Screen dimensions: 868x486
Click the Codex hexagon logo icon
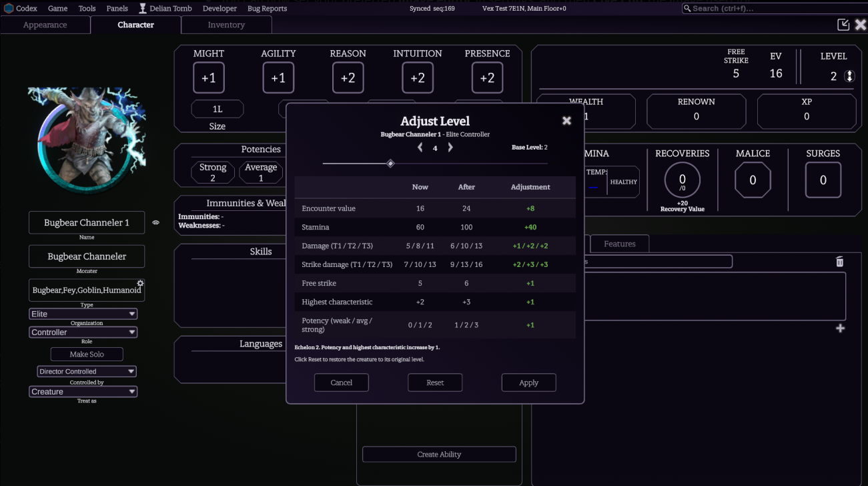(x=9, y=9)
